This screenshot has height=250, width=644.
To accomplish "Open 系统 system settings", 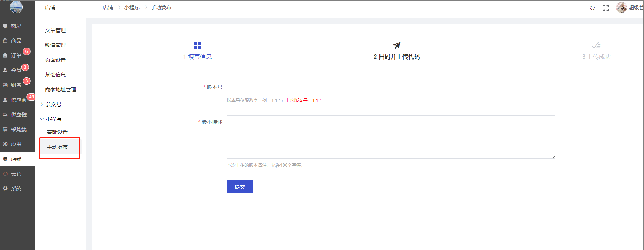I will [16, 189].
